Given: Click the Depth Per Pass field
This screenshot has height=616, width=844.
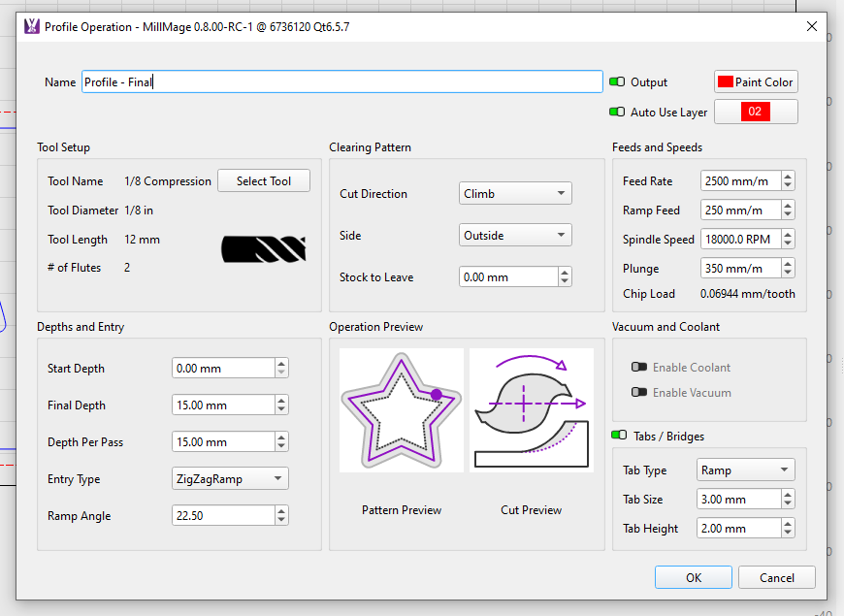Looking at the screenshot, I should pyautogui.click(x=223, y=442).
